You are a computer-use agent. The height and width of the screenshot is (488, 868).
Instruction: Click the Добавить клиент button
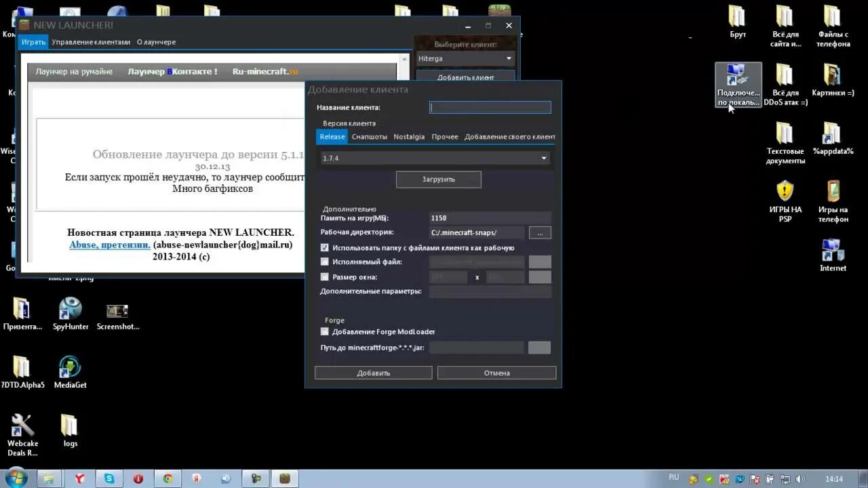tap(465, 77)
